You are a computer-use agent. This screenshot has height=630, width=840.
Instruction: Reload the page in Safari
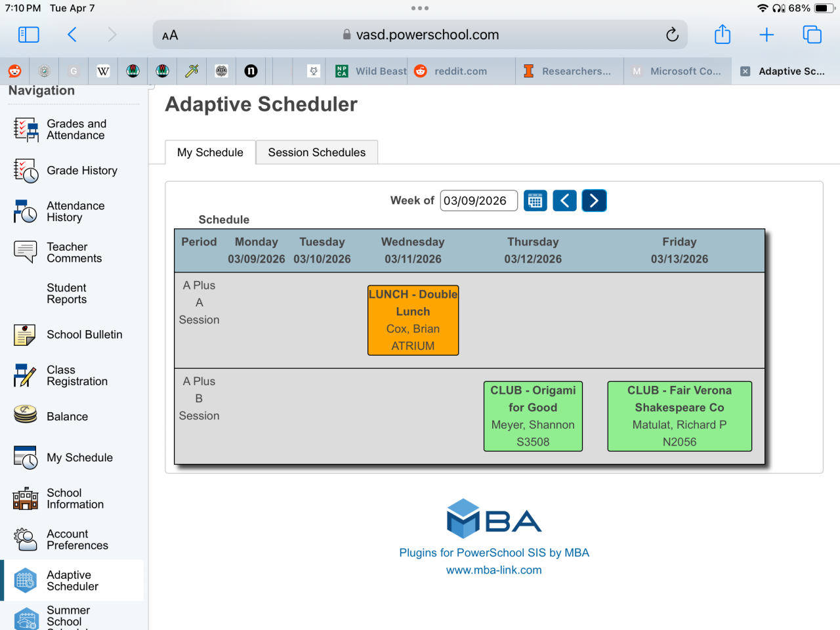click(672, 35)
